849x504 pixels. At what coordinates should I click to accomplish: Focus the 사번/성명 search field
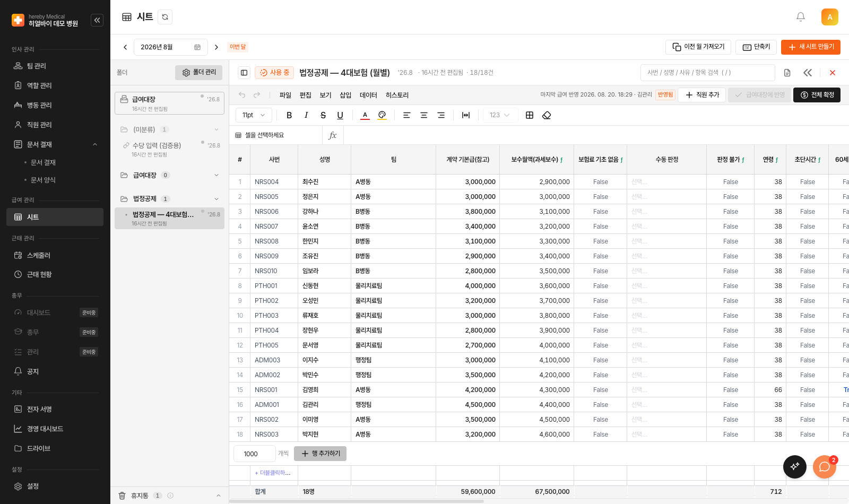(708, 73)
